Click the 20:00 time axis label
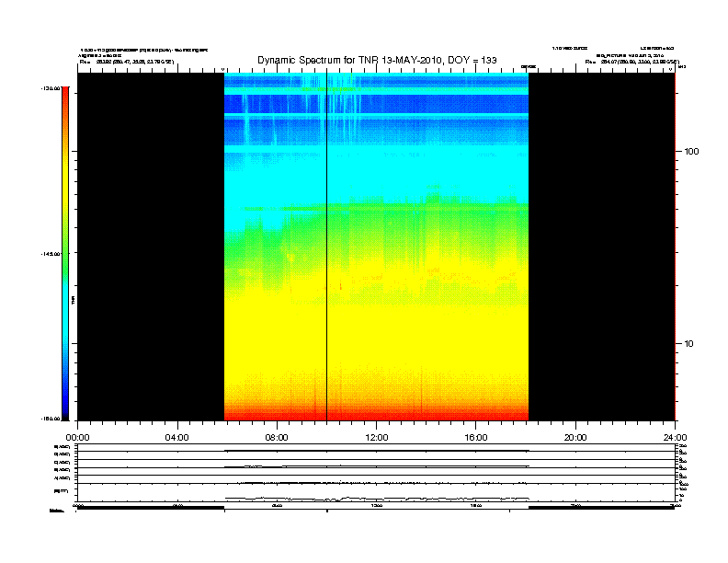 point(575,438)
